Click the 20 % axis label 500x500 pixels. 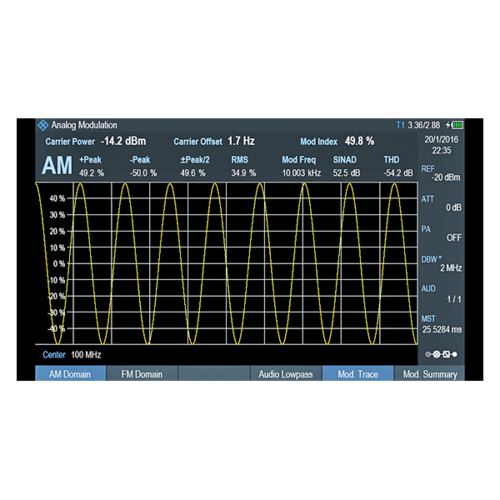pyautogui.click(x=57, y=231)
